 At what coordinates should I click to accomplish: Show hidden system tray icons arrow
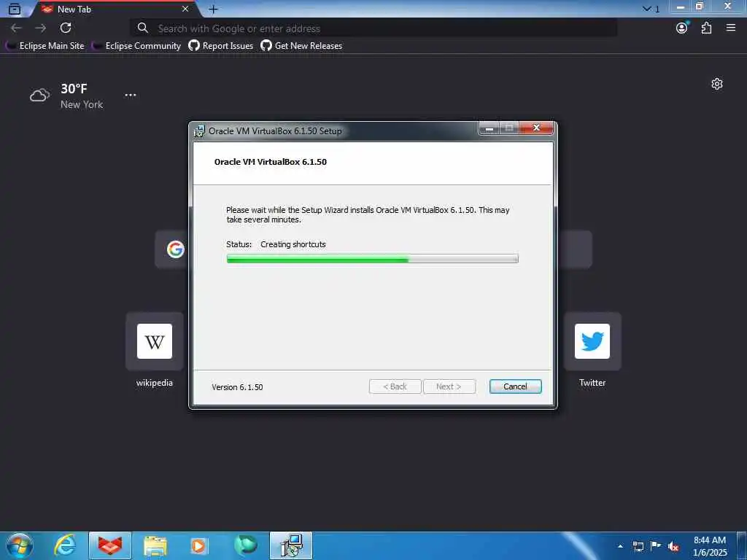pos(620,546)
